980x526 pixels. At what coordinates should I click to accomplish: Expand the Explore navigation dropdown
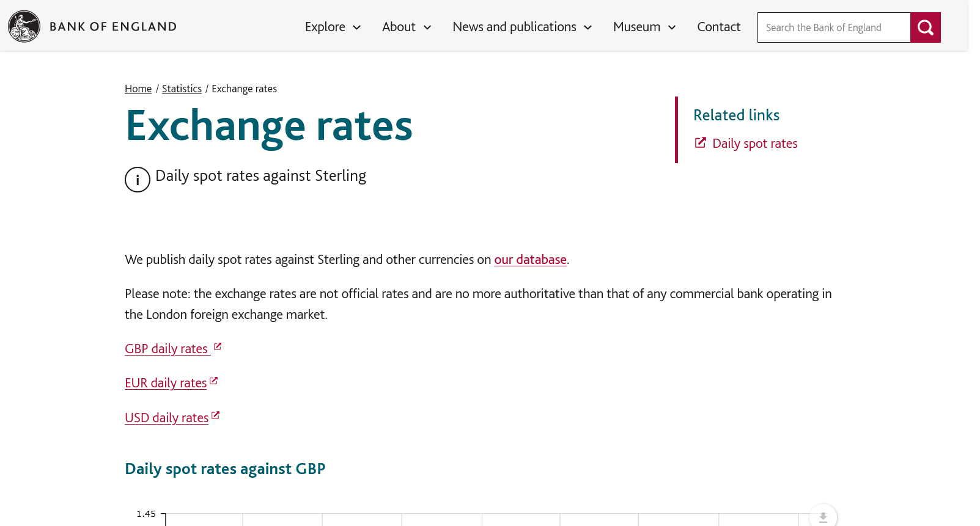click(333, 27)
